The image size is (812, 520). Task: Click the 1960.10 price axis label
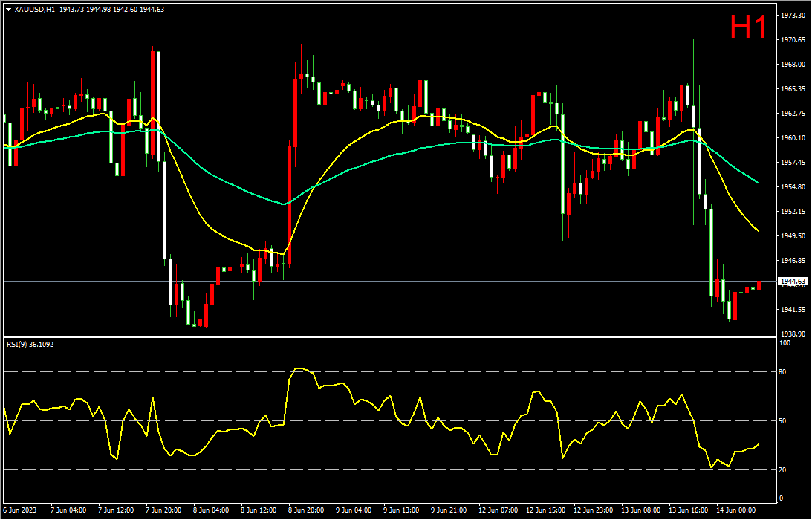793,138
